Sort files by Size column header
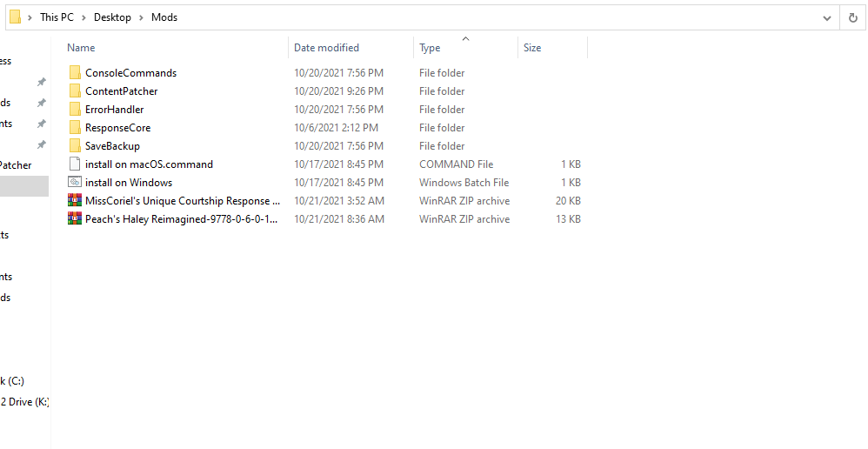 click(x=532, y=48)
